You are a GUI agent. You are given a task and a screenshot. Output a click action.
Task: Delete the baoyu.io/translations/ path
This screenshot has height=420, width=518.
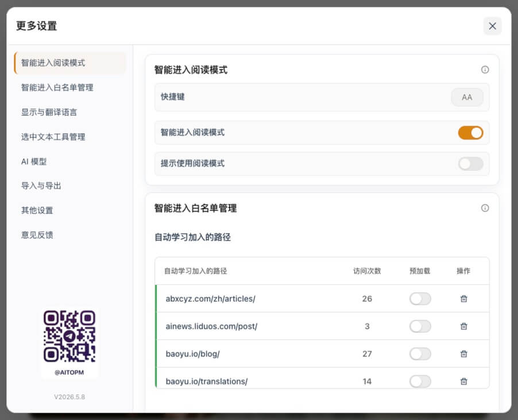pyautogui.click(x=464, y=382)
